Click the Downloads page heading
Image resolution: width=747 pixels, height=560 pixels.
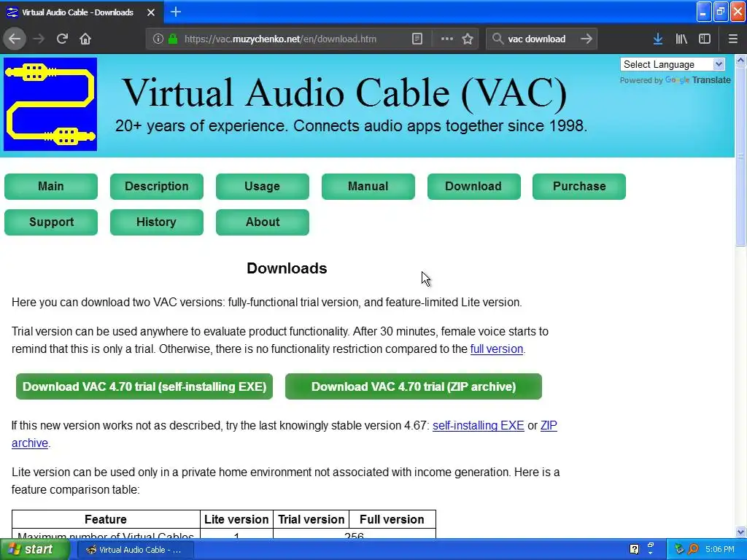(287, 268)
